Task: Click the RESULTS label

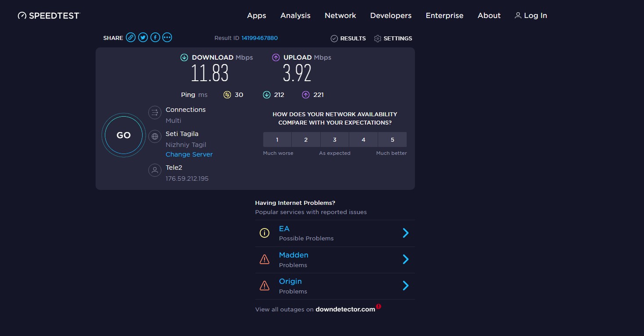Action: (353, 39)
